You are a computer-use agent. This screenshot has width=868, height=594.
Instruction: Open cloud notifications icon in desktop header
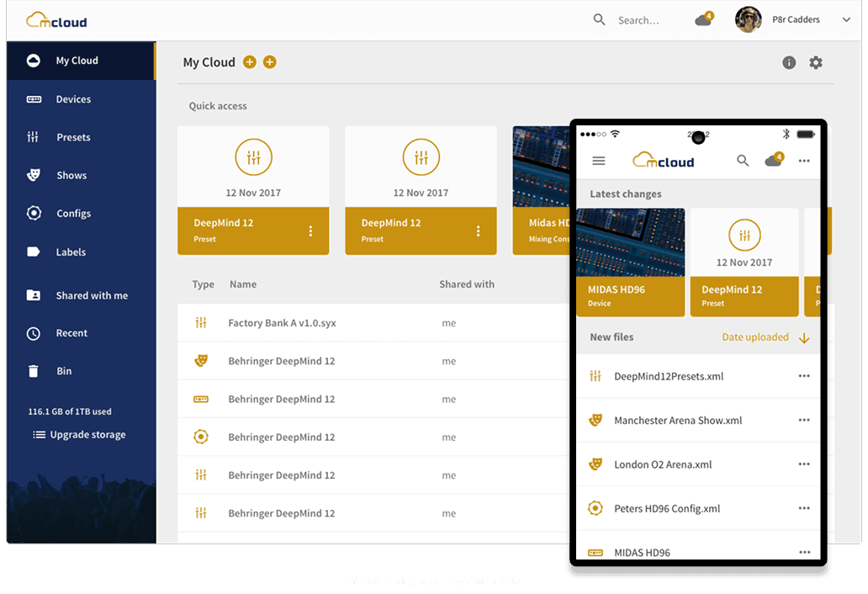704,19
